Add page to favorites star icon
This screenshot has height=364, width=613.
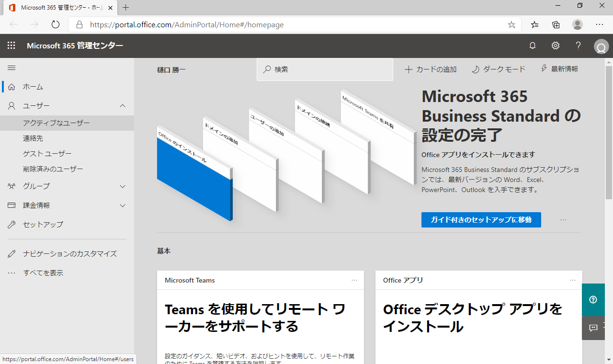(x=511, y=25)
